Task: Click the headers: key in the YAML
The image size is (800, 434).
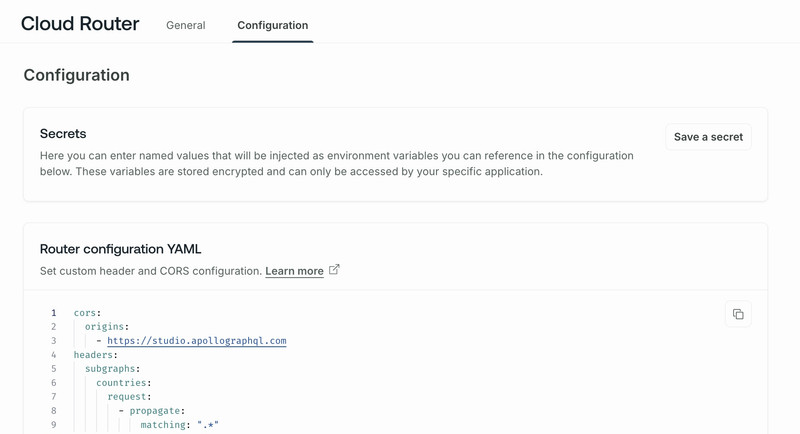Action: click(95, 355)
